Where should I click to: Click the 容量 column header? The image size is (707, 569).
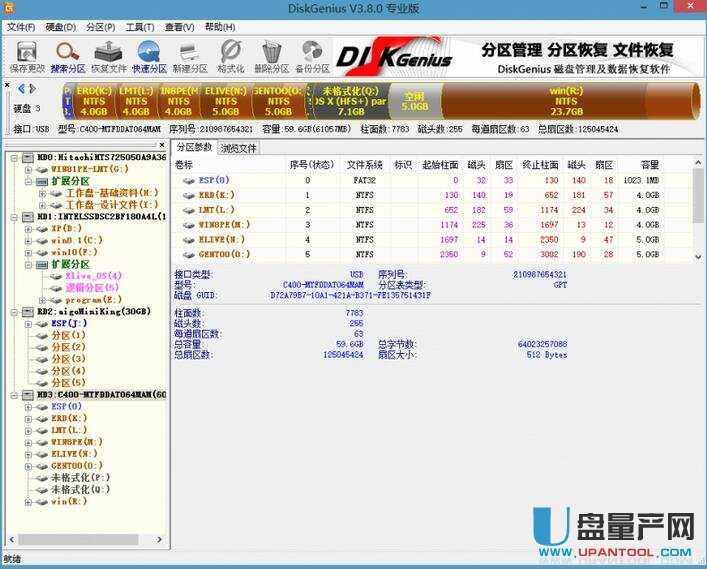click(650, 164)
